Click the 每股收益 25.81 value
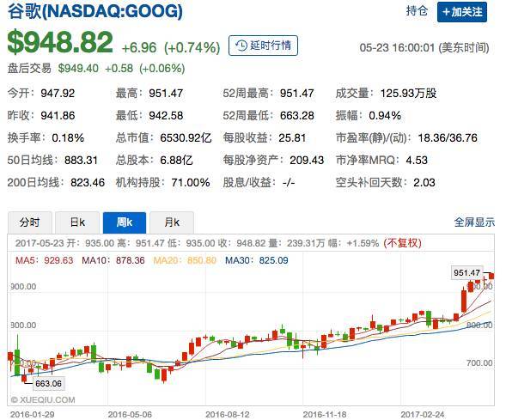The width and height of the screenshot is (506, 420). (292, 138)
